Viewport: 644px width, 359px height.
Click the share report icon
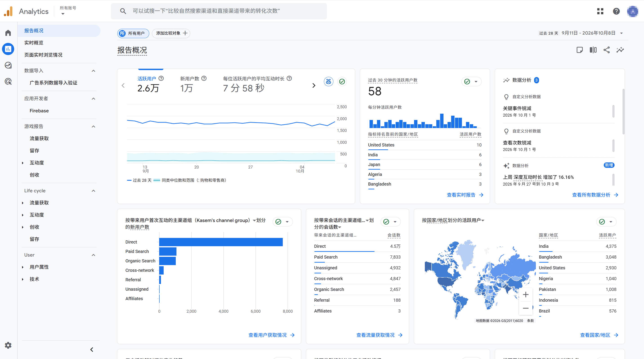[606, 50]
